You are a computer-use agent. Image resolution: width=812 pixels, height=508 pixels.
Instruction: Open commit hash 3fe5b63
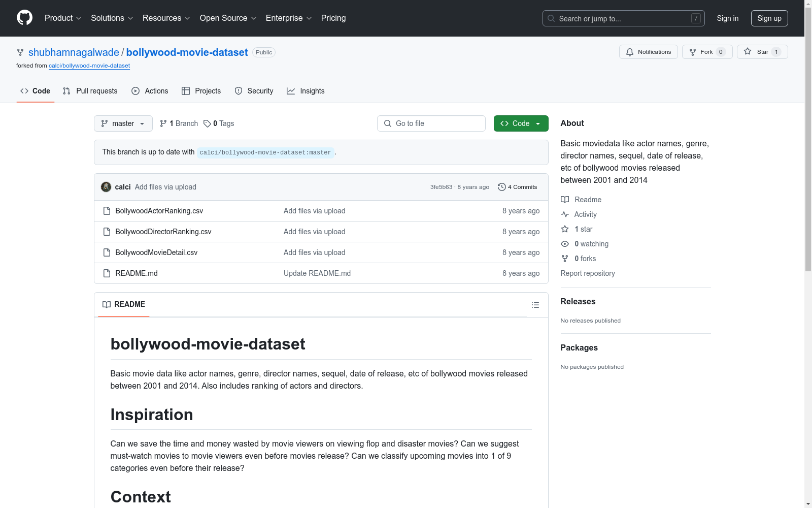441,187
